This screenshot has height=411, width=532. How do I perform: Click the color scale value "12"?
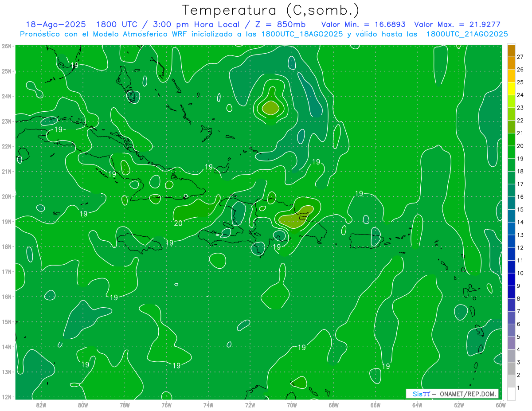[520, 248]
